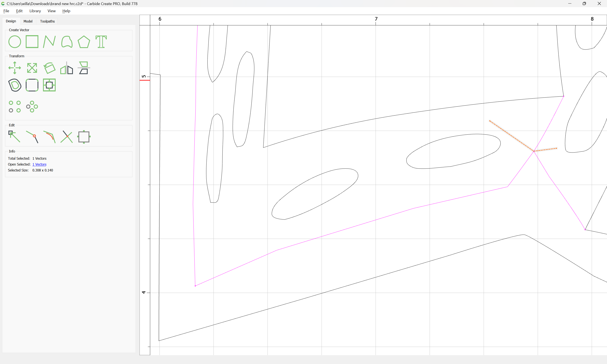Screen dimensions: 607x364
Task: Select the Polyline vector tool
Action: point(49,42)
